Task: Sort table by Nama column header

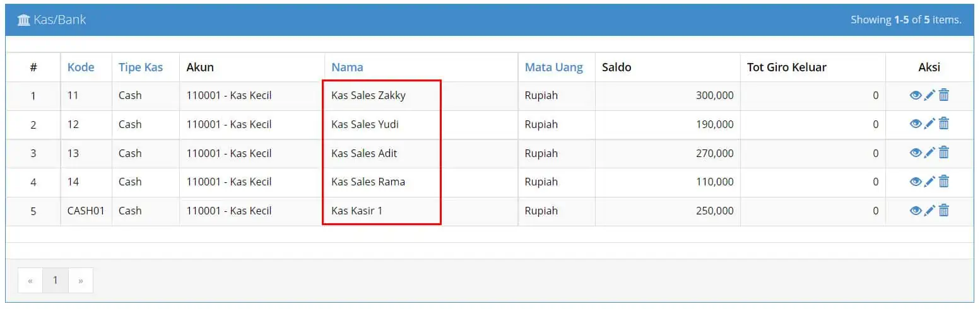Action: click(347, 67)
